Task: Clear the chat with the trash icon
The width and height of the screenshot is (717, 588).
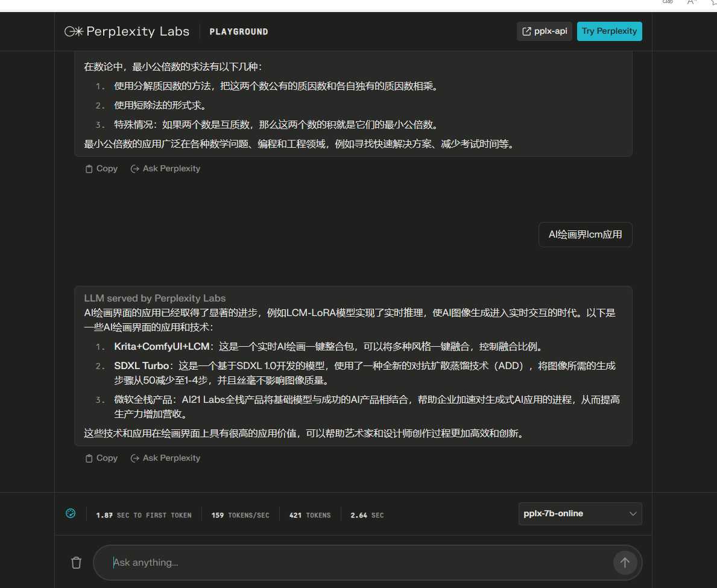Action: click(77, 563)
